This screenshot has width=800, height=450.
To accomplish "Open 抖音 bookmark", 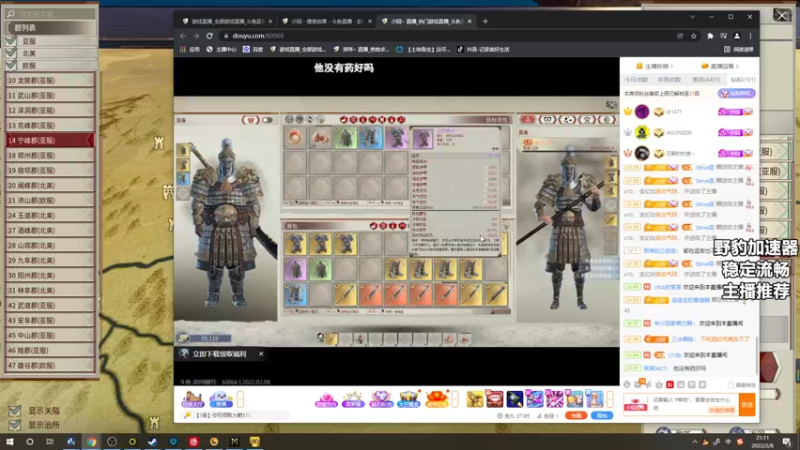I will (483, 49).
